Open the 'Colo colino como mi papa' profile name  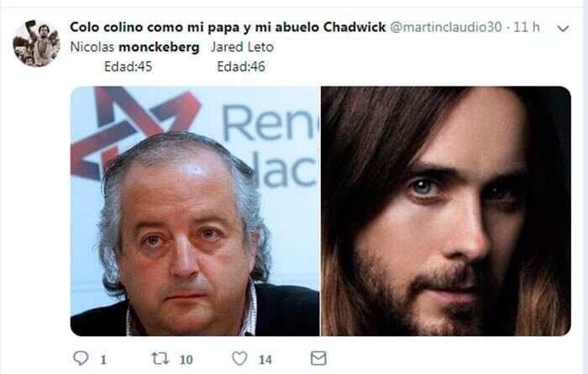tap(228, 27)
